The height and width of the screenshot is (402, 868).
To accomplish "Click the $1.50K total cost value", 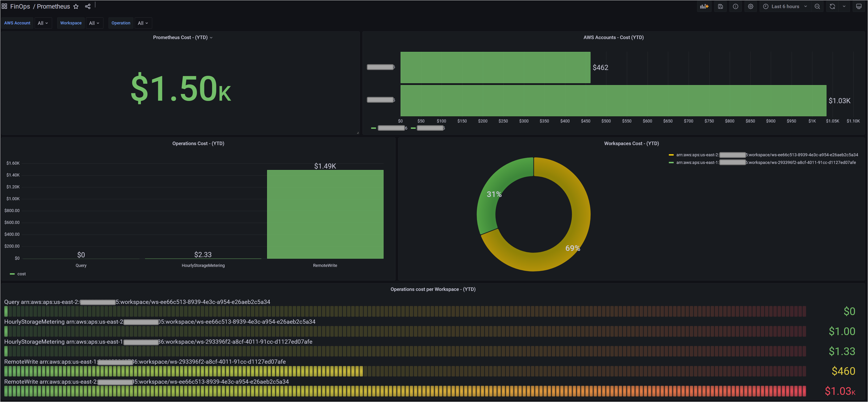I will point(181,88).
